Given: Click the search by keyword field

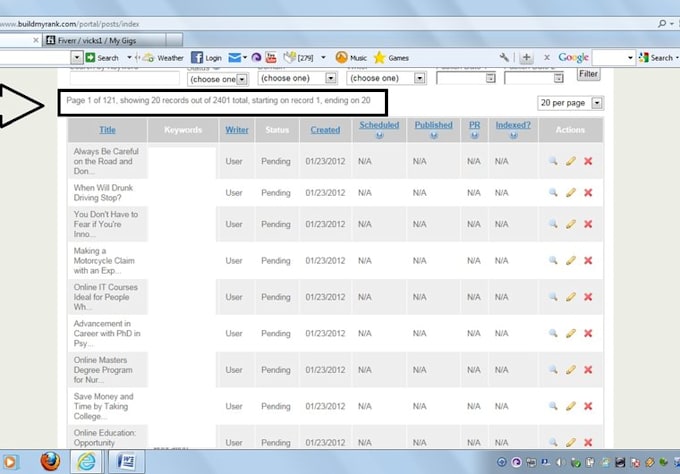Looking at the screenshot, I should [x=124, y=78].
